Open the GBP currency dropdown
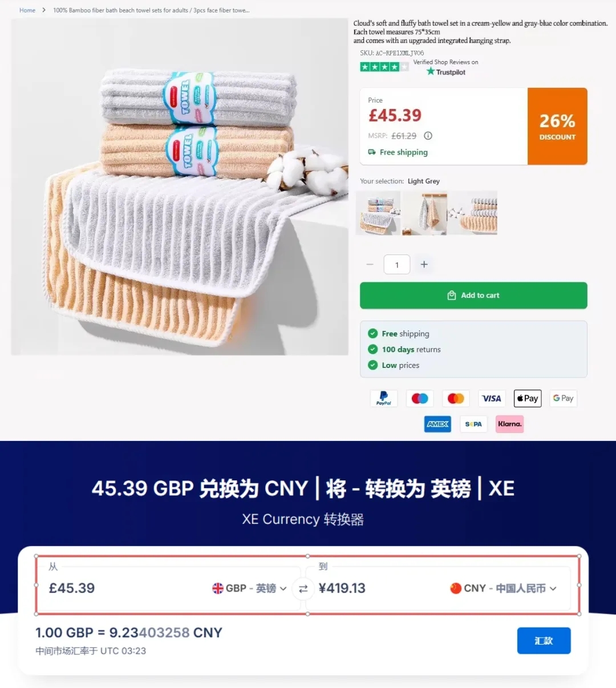Screen dimensions: 616x688 click(x=249, y=588)
